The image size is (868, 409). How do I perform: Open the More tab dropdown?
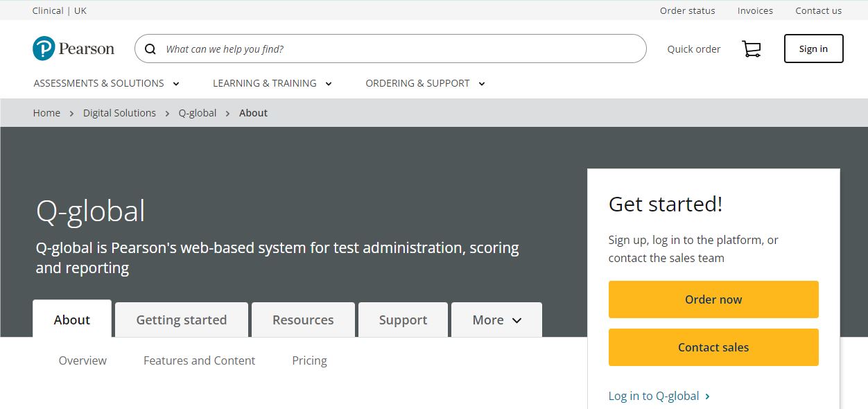pos(496,320)
